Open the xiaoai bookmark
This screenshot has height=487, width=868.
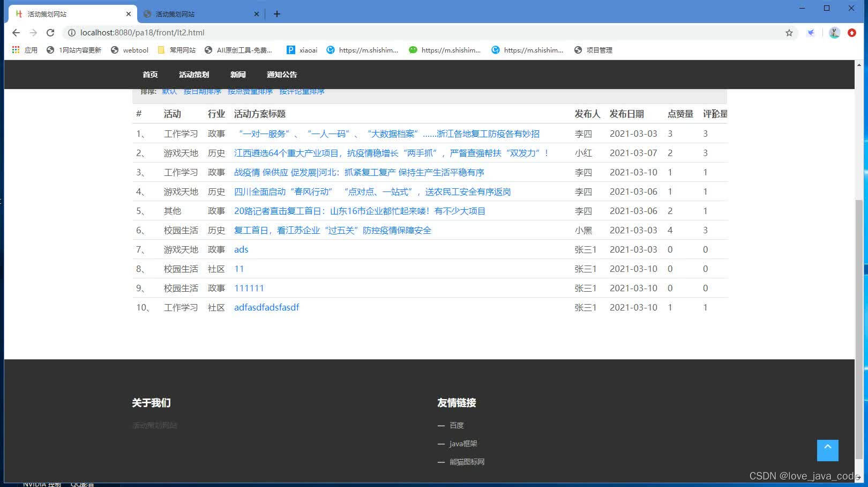pyautogui.click(x=302, y=50)
